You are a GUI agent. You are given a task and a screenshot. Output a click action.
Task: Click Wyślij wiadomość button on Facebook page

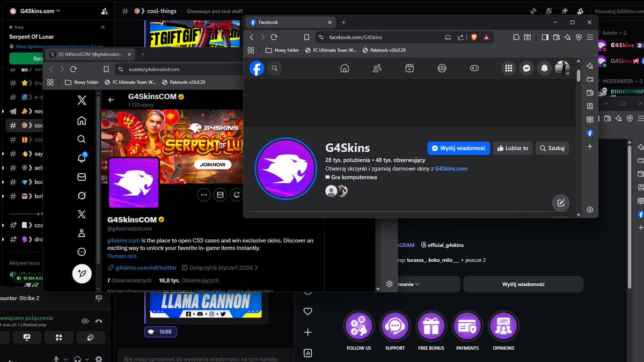tap(459, 148)
